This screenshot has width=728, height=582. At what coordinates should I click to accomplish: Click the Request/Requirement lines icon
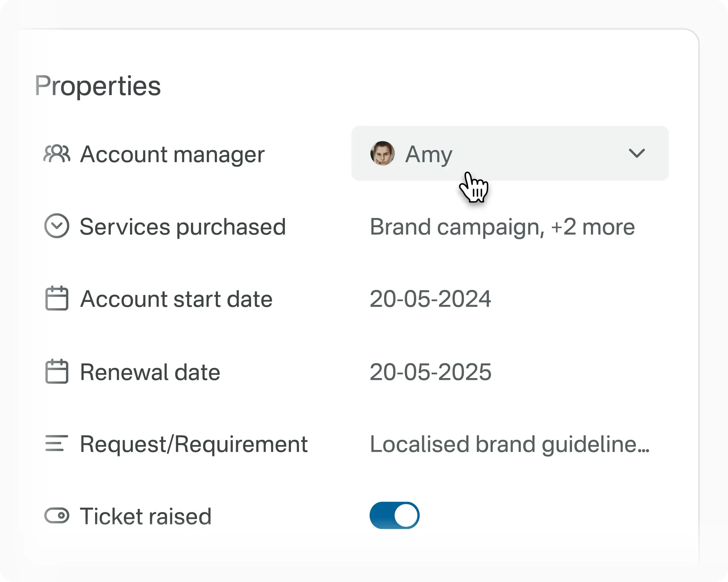click(57, 444)
